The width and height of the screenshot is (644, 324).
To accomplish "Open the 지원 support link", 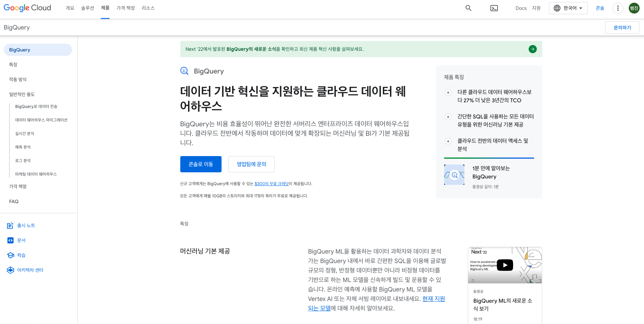I will [x=536, y=8].
